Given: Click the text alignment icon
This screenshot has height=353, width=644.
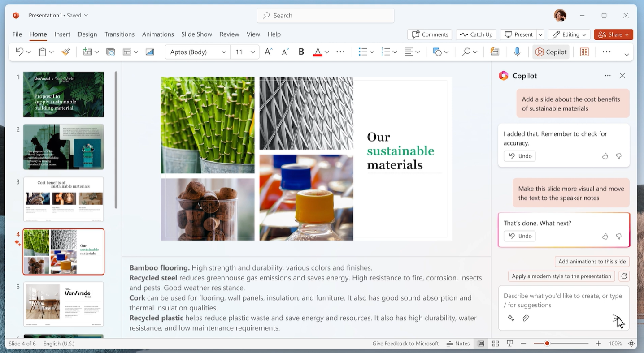Looking at the screenshot, I should click(409, 52).
